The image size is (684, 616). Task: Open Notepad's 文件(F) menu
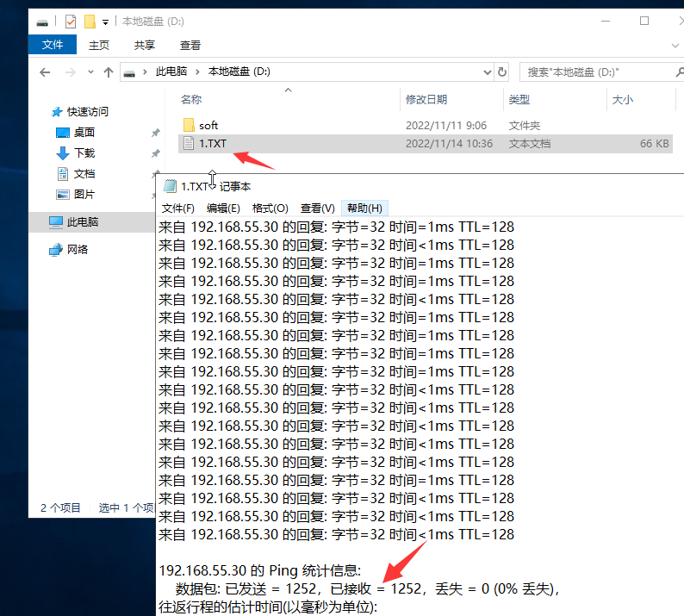pos(178,208)
